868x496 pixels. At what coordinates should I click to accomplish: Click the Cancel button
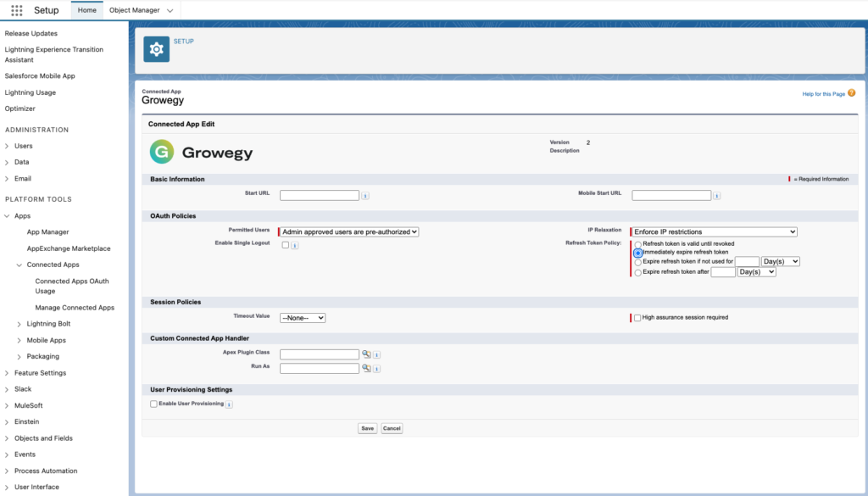point(392,428)
